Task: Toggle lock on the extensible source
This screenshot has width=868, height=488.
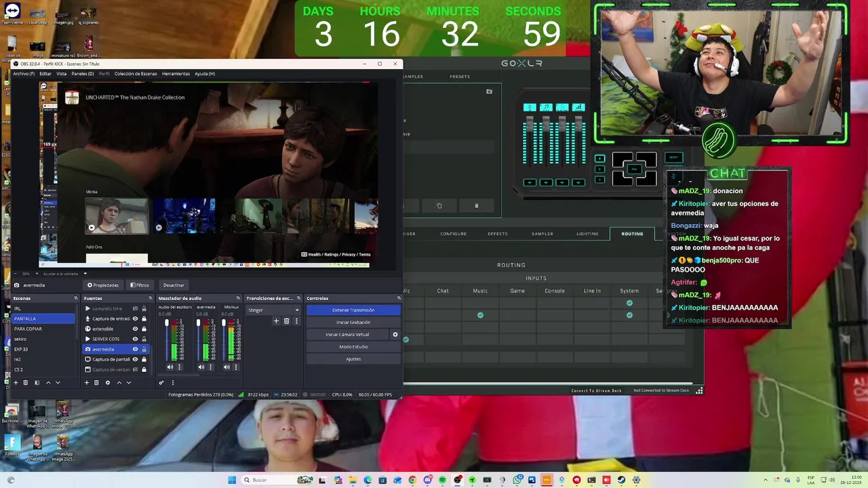Action: click(144, 329)
